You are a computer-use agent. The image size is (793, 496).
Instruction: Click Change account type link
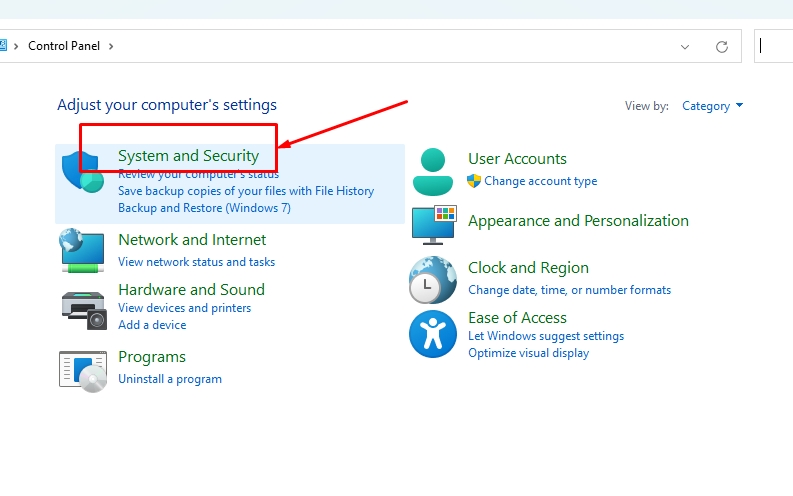(540, 181)
